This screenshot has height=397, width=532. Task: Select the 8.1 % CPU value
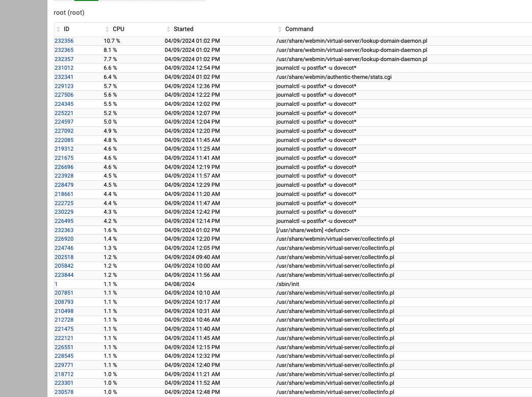click(110, 50)
